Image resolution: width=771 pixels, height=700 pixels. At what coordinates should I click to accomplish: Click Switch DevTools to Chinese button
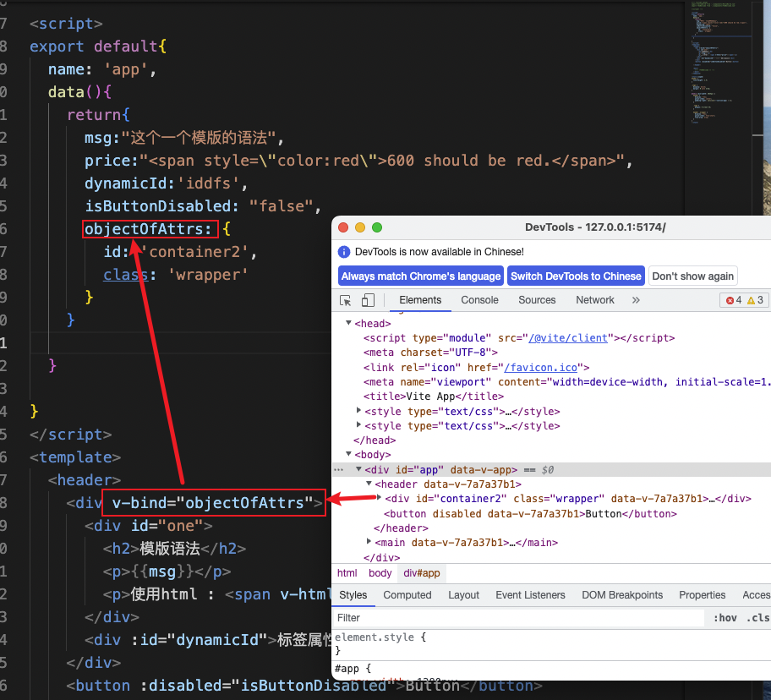[x=576, y=276]
